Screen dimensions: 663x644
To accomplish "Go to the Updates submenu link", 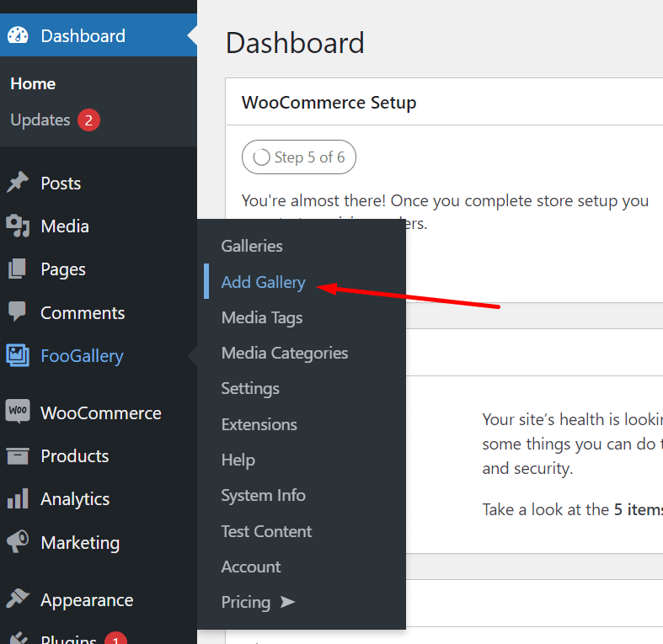I will [x=40, y=120].
